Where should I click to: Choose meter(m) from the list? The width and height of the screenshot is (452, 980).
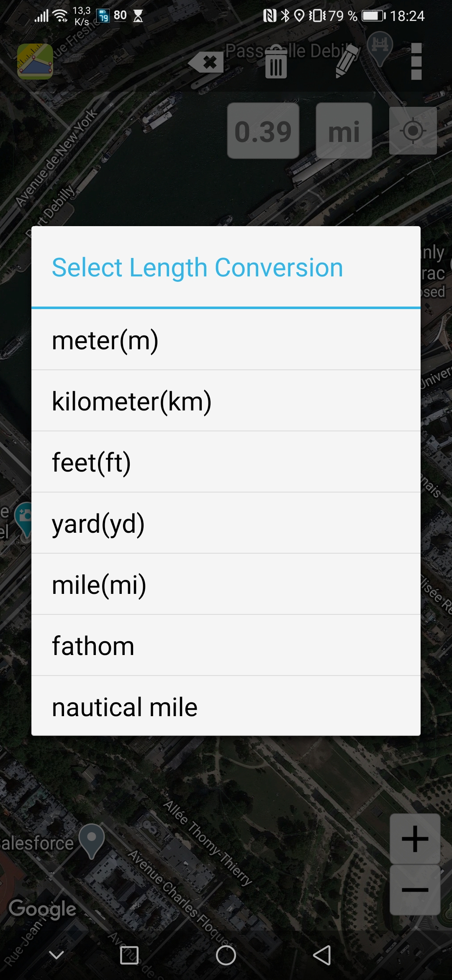tap(226, 340)
